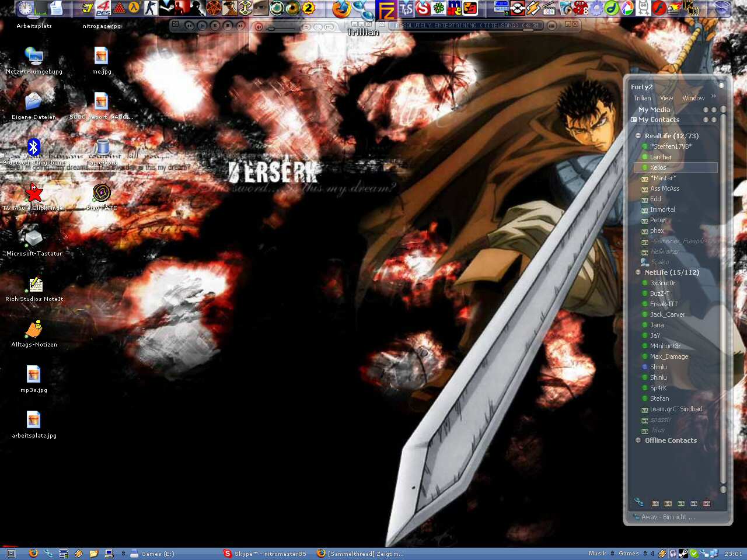Select contact *Steffen17VB*
Image resolution: width=747 pixels, height=560 pixels.
pyautogui.click(x=671, y=146)
